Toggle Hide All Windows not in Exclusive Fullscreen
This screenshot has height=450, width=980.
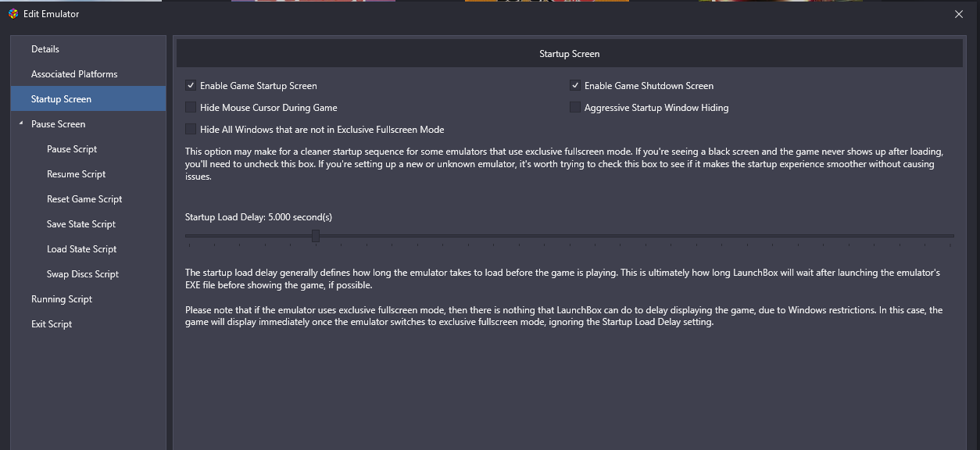[x=191, y=130]
